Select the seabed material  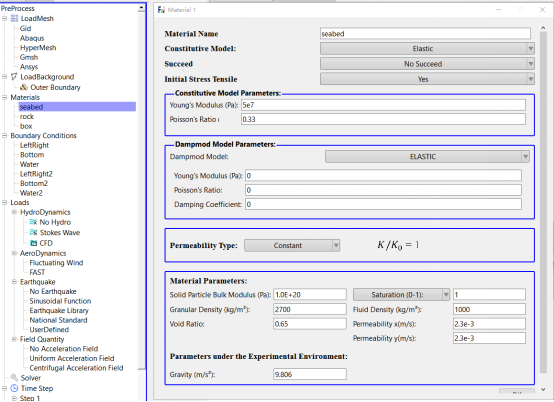click(31, 107)
